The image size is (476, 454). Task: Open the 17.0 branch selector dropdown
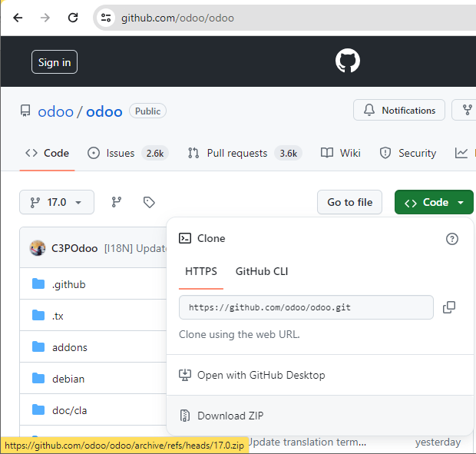57,202
